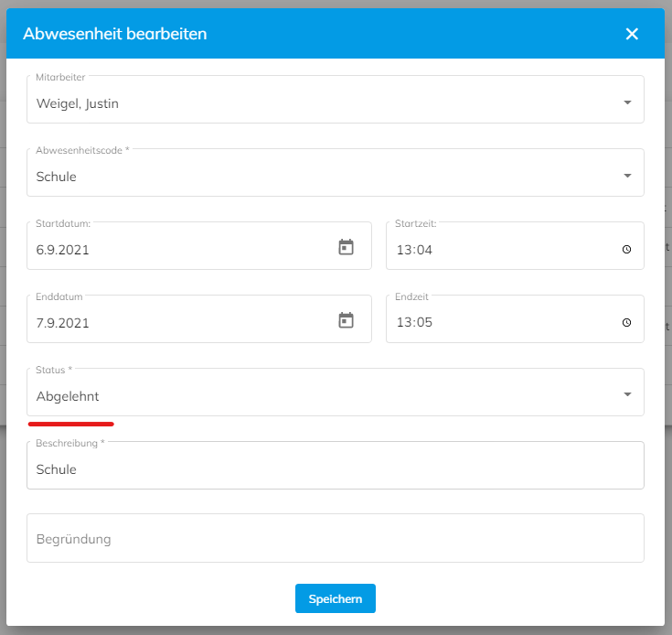Click the clock icon in Endzeit
The width and height of the screenshot is (672, 635).
point(626,322)
